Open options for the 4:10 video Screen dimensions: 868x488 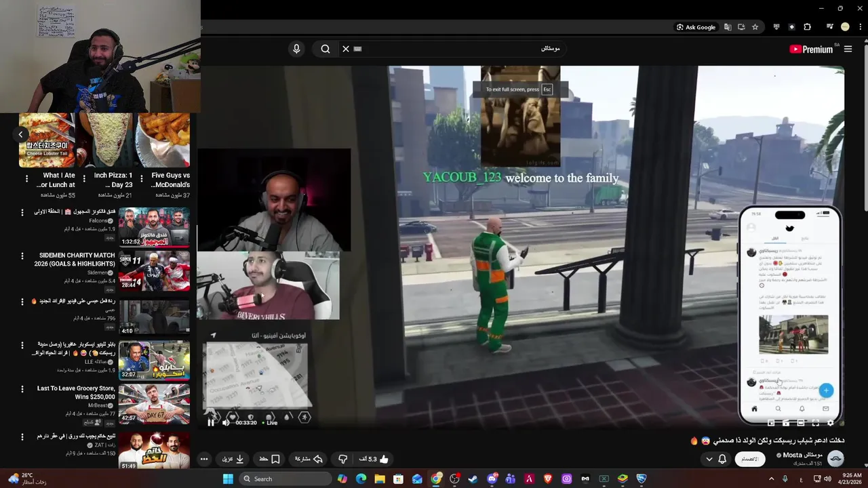pos(22,302)
